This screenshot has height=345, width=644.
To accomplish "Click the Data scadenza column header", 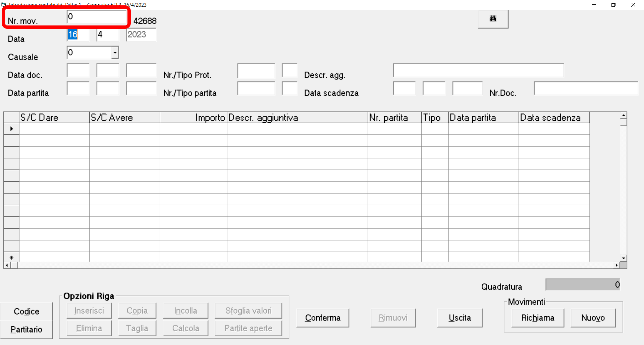I will tap(554, 118).
